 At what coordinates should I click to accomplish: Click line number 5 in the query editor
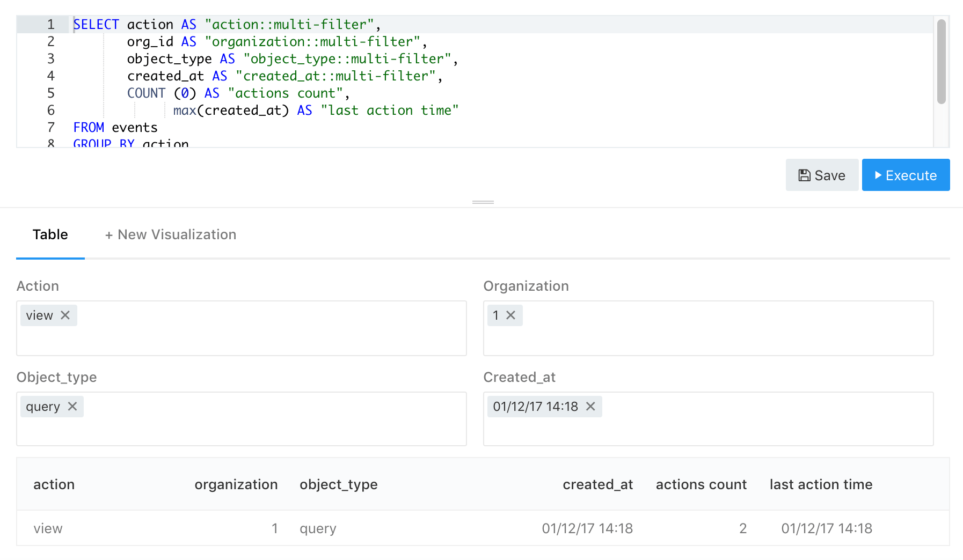(50, 93)
